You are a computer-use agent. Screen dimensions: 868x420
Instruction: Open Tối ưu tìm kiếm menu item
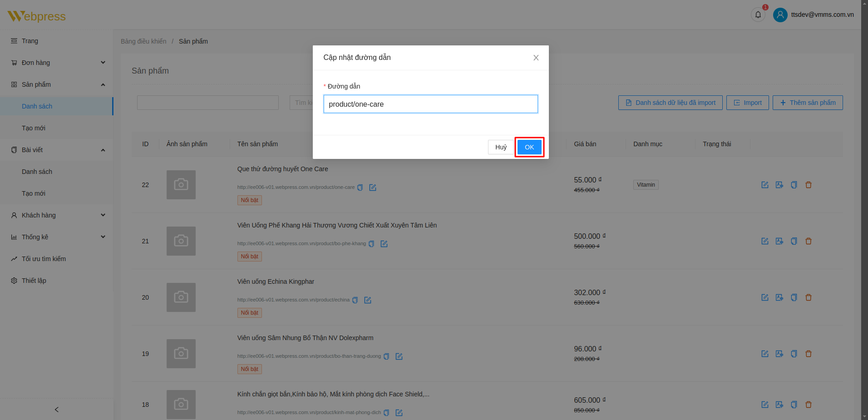click(44, 259)
